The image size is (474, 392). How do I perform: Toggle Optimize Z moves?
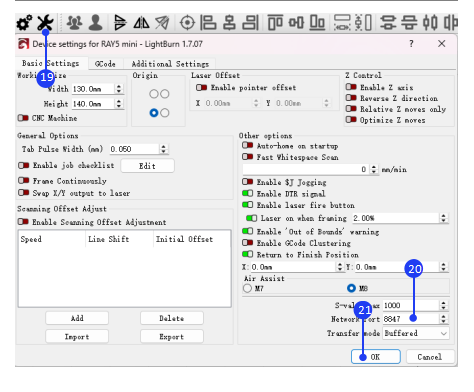click(351, 120)
